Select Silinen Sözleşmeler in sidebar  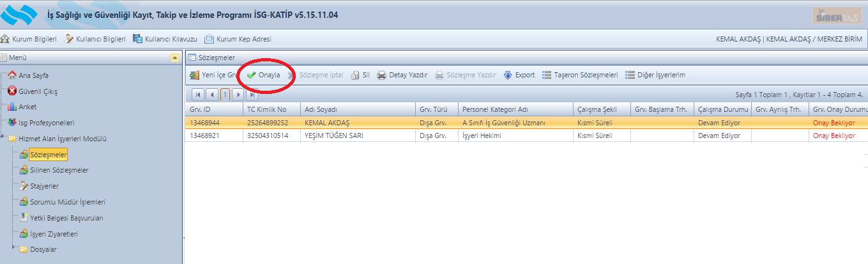pyautogui.click(x=59, y=170)
